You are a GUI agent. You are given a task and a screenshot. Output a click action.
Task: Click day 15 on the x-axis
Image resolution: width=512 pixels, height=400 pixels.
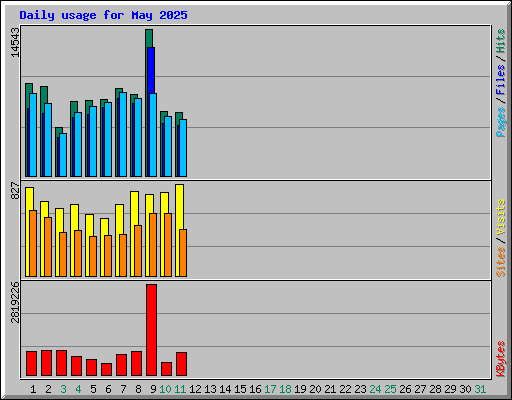[240, 389]
